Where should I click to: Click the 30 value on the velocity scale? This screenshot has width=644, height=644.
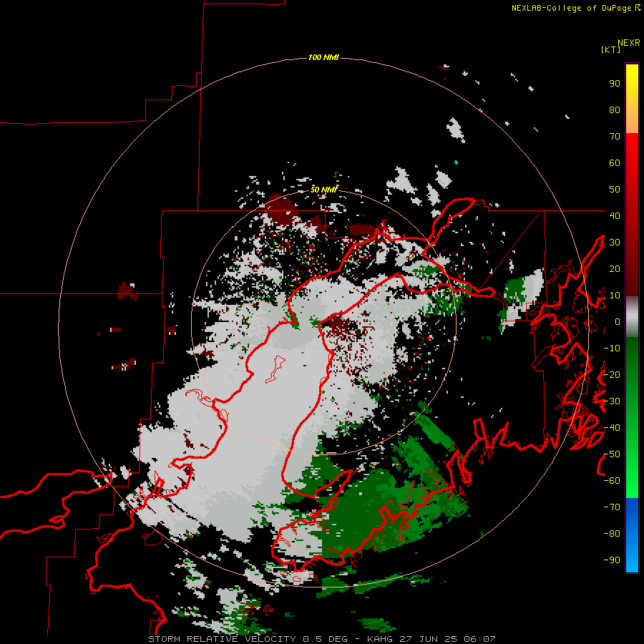click(x=615, y=243)
